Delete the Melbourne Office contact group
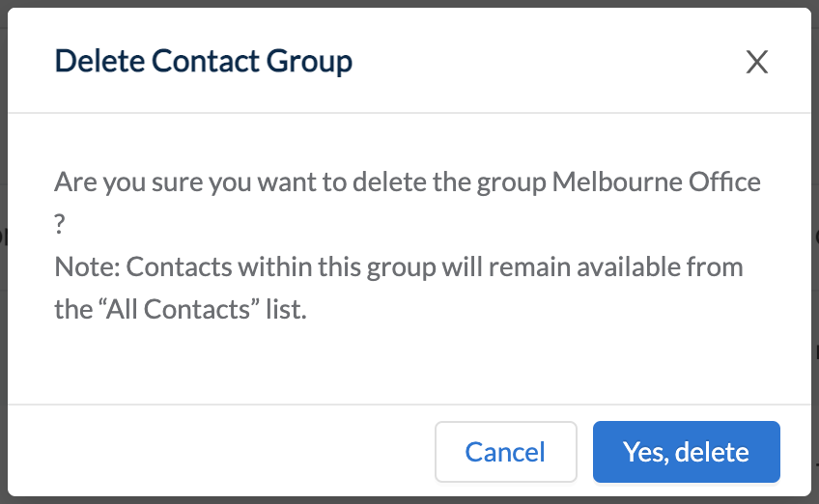This screenshot has height=504, width=819. [687, 452]
